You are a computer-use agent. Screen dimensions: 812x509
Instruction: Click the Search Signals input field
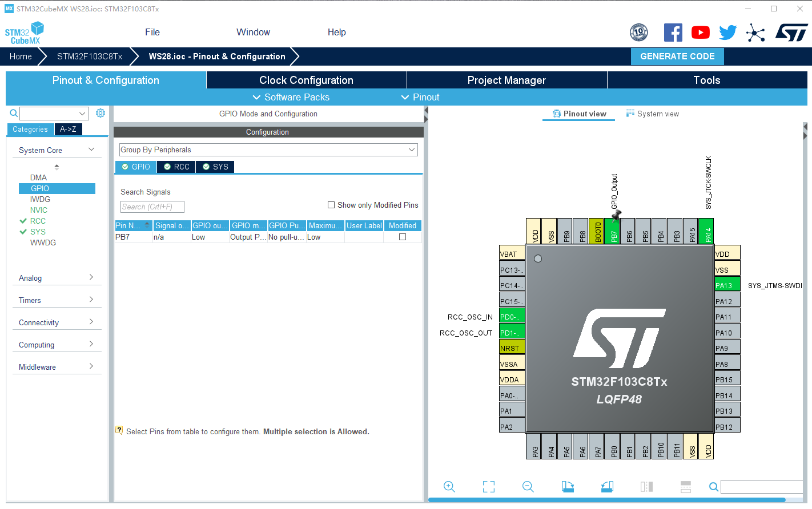(152, 207)
